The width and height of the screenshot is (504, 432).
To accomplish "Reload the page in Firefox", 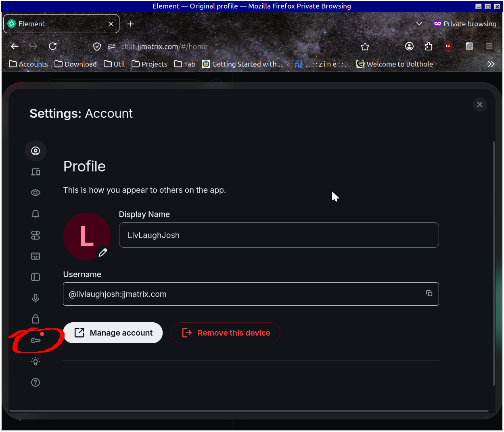I will [x=53, y=46].
